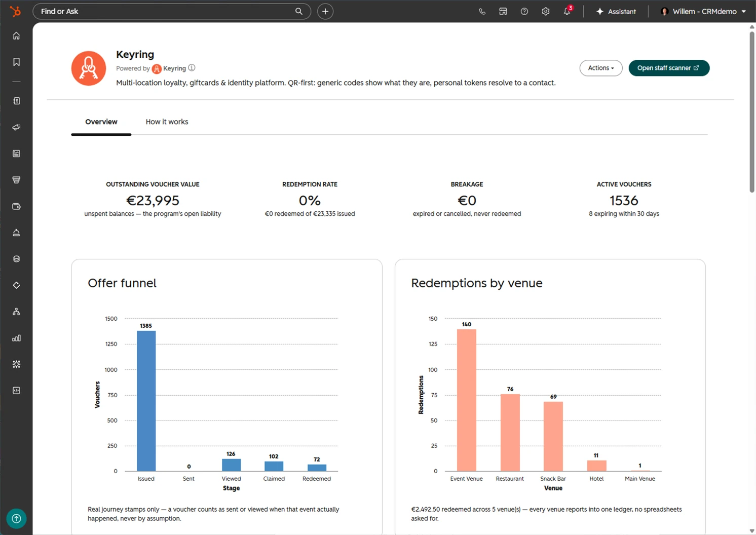756x535 pixels.
Task: Open the Commerce wallet sidebar icon
Action: [16, 206]
